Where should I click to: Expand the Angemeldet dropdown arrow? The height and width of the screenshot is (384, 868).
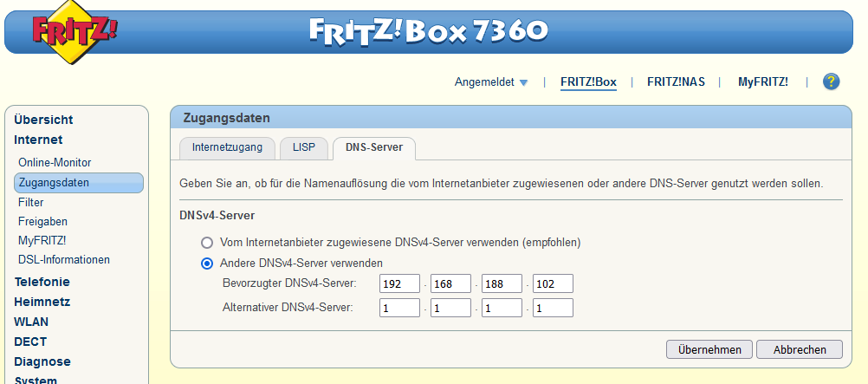tap(523, 82)
